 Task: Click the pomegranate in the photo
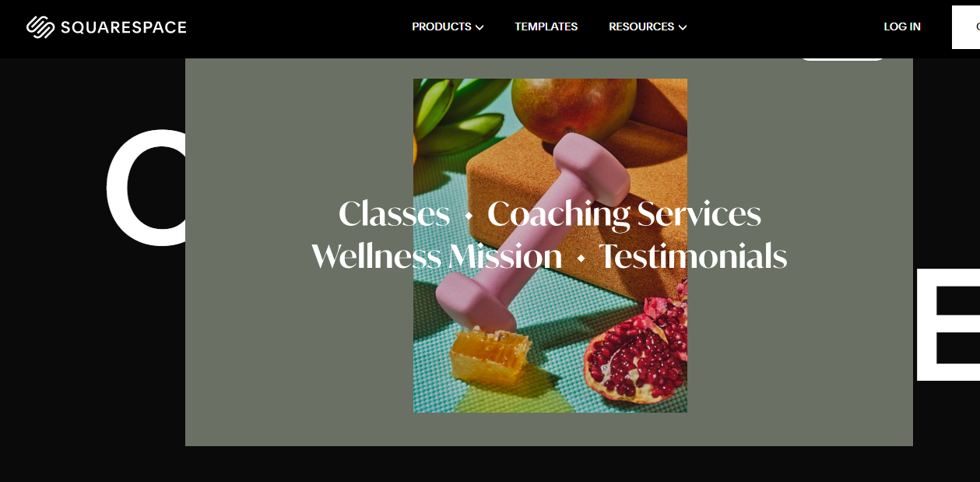click(637, 357)
